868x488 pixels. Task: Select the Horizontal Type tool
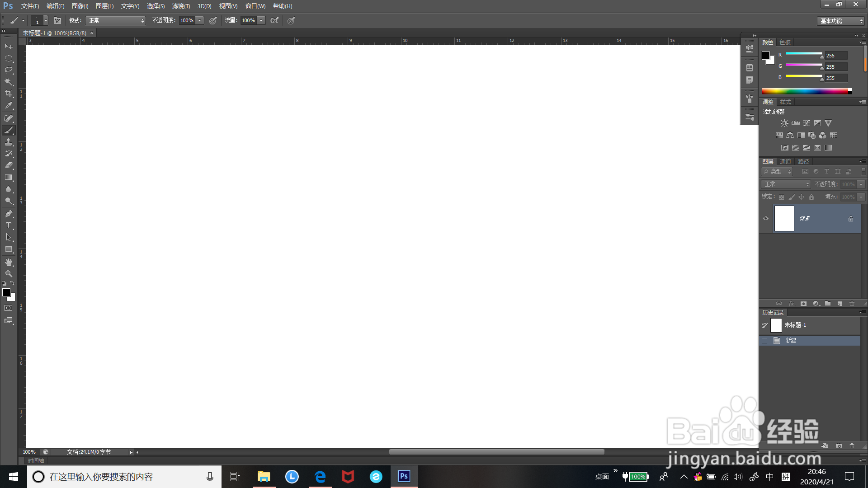[x=9, y=225]
